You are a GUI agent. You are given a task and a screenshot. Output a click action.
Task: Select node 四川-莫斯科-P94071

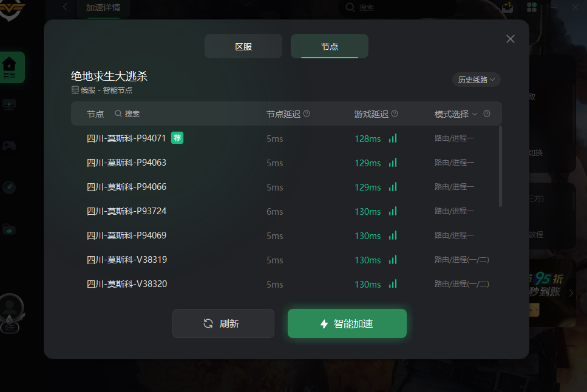click(x=287, y=138)
